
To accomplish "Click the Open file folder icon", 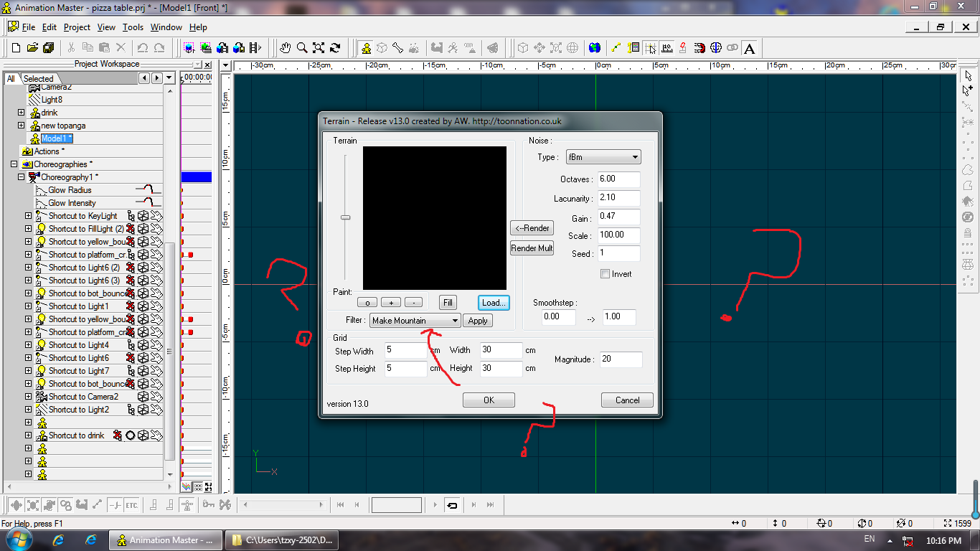I will (32, 48).
